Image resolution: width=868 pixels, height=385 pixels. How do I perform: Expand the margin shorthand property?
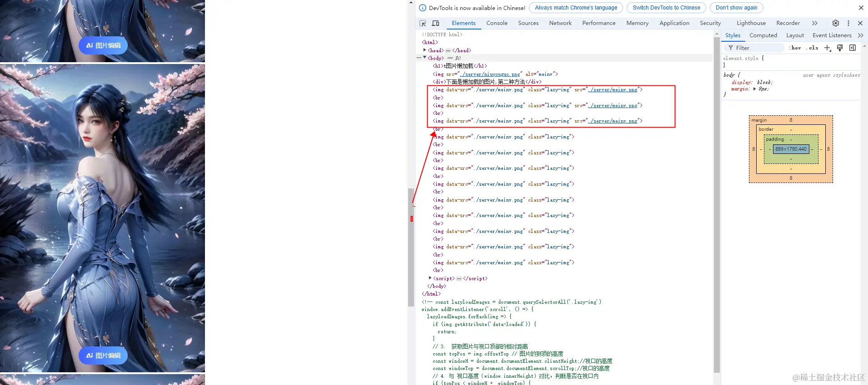tap(755, 89)
